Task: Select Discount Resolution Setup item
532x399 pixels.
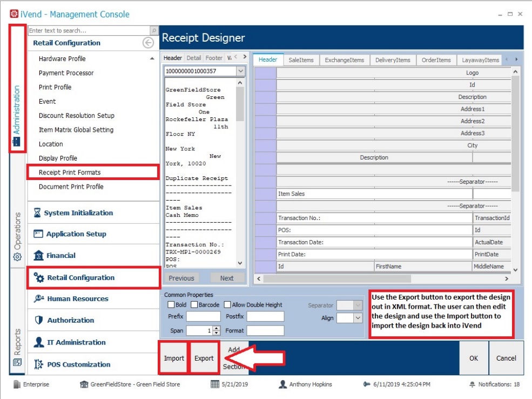Action: click(x=76, y=116)
